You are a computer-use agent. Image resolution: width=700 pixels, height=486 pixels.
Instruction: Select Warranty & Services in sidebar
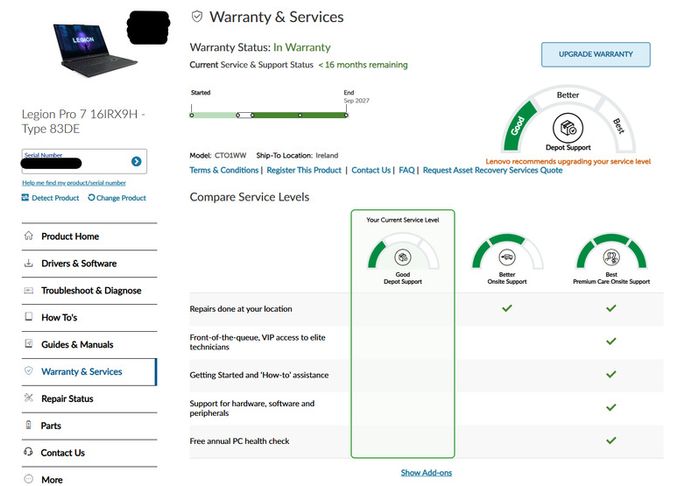click(89, 372)
